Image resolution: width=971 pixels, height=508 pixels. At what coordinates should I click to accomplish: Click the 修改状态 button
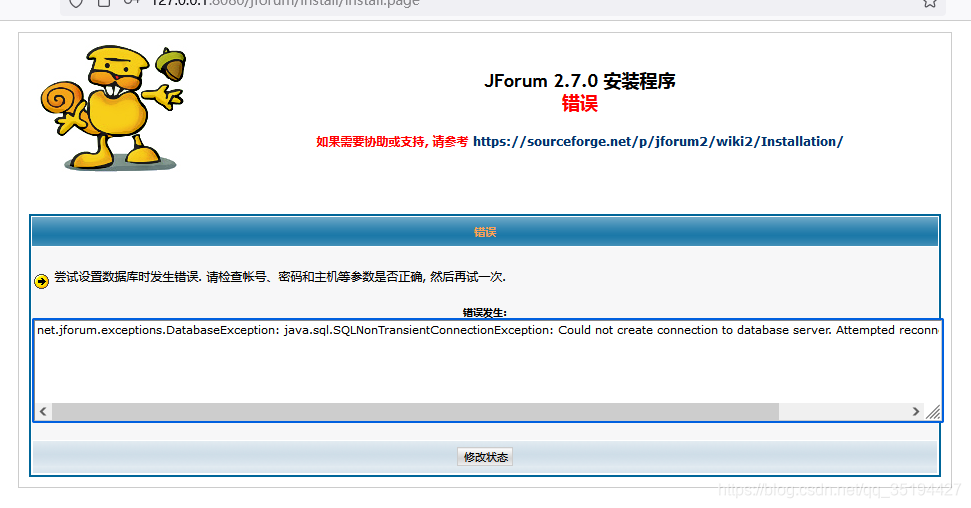(x=485, y=457)
